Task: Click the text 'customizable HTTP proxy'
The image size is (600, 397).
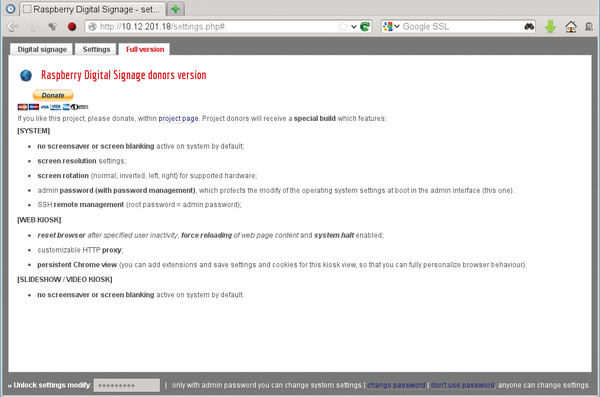Action: 80,250
